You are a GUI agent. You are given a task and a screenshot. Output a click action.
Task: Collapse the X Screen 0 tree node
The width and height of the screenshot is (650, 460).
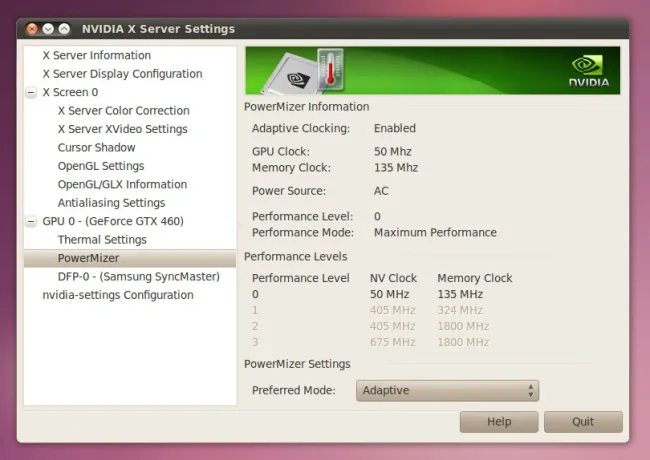[31, 92]
